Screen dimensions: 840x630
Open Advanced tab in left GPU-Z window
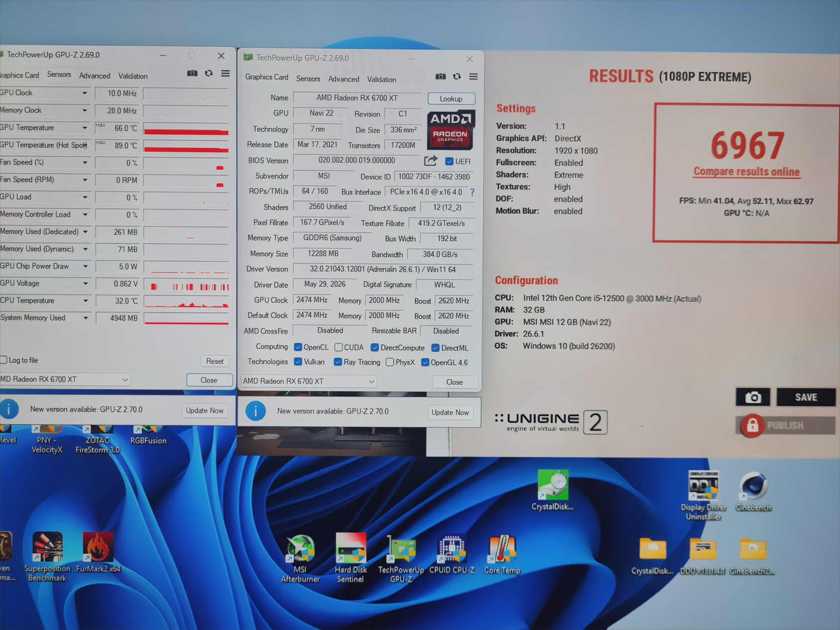point(94,76)
